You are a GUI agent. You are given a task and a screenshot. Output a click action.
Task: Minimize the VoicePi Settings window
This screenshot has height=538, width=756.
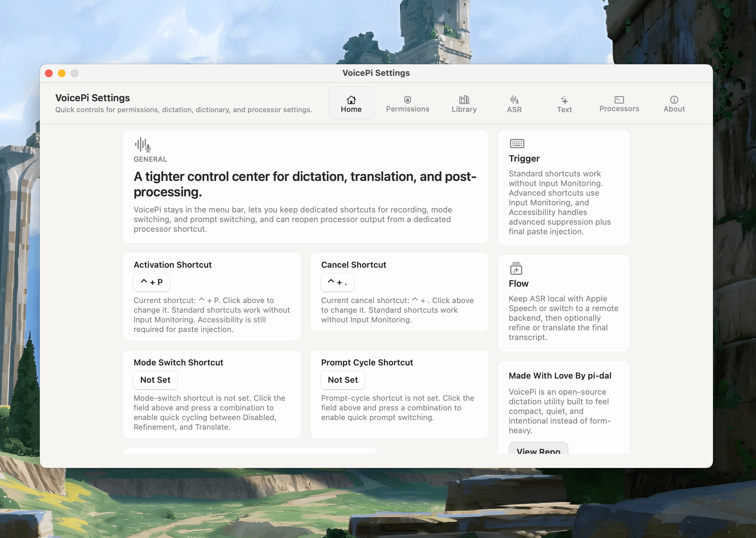click(62, 73)
